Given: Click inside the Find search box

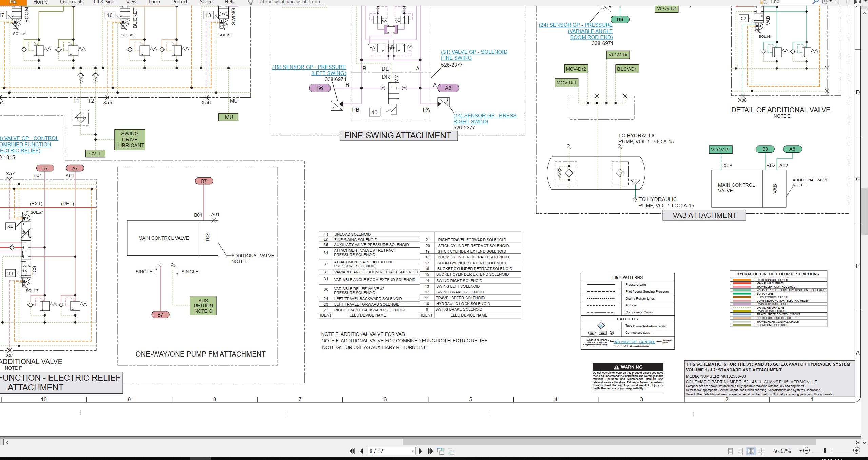Looking at the screenshot, I should tap(790, 2).
